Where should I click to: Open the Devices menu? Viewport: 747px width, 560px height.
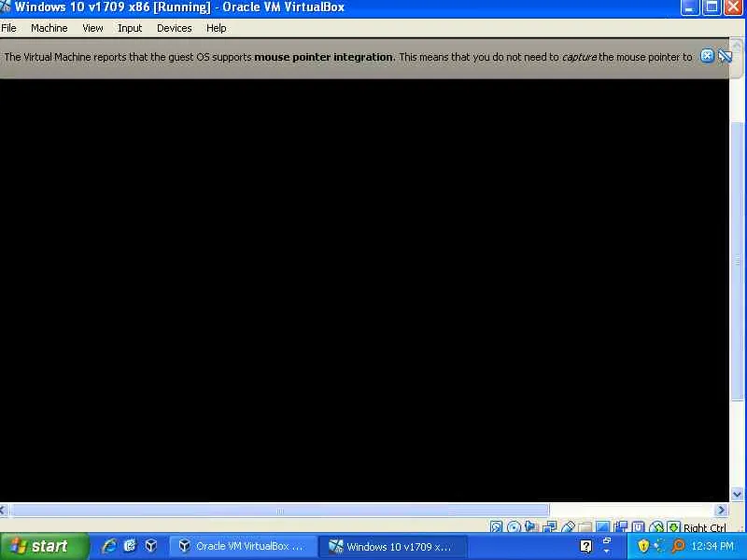175,28
